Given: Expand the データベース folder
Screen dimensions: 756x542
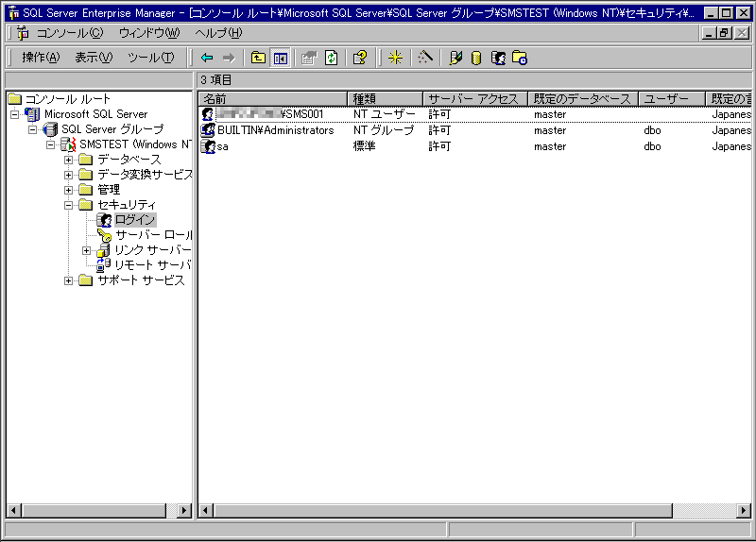Looking at the screenshot, I should click(x=68, y=160).
